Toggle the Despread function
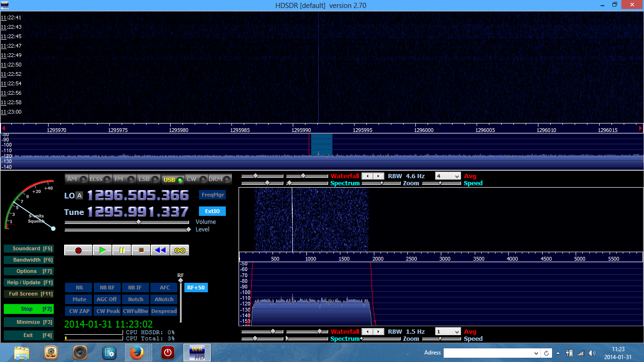 [x=164, y=311]
